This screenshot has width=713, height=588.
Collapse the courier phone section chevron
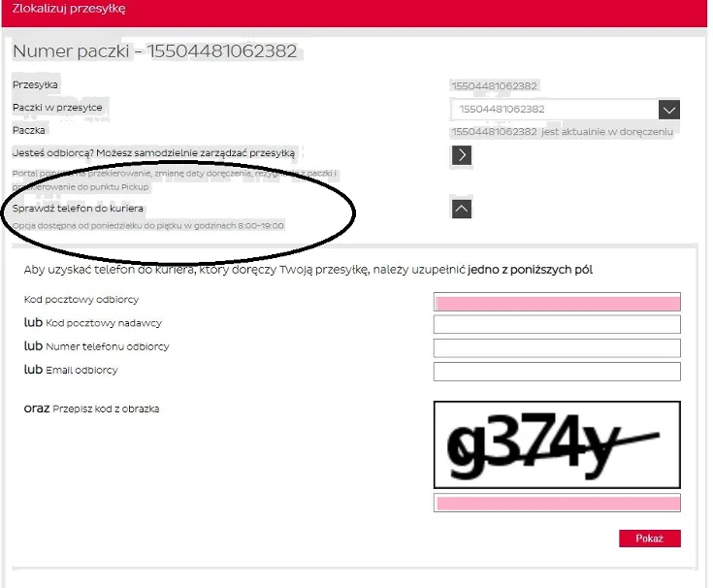(462, 209)
